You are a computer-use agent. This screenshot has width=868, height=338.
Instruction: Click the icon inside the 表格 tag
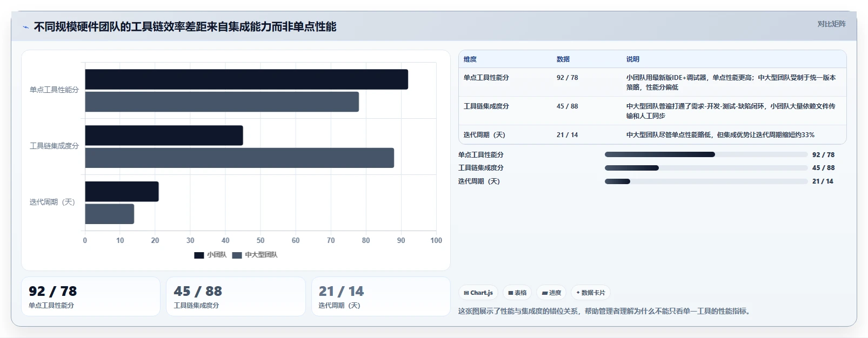[511, 293]
